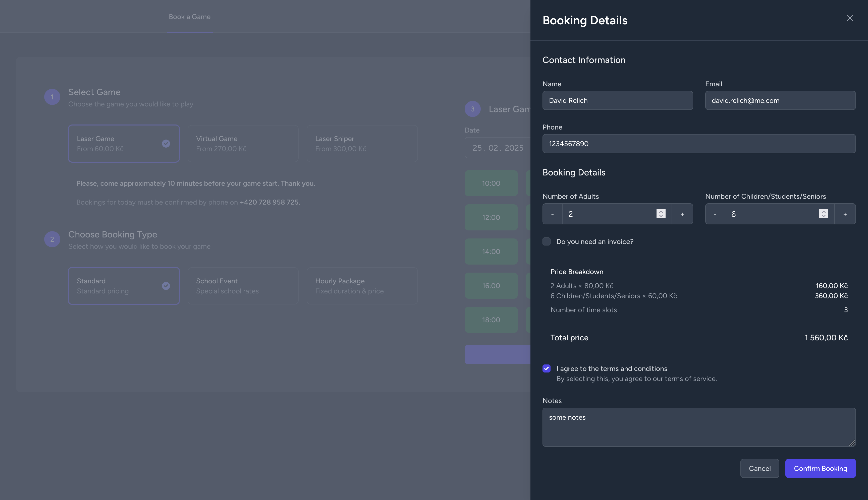
Task: Increase the number of adults with plus
Action: (682, 214)
